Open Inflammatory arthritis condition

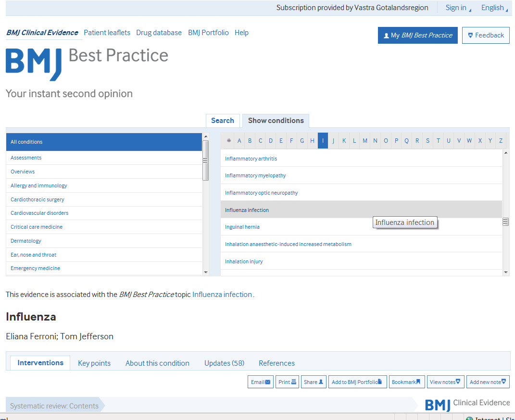click(361, 159)
